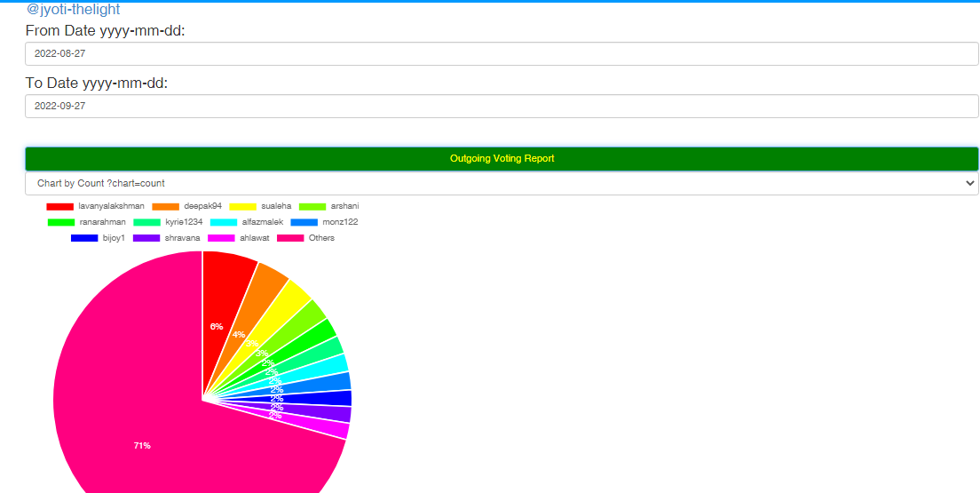Toggle ahlawat magenta legend swatch
Image resolution: width=980 pixels, height=493 pixels.
tap(221, 238)
